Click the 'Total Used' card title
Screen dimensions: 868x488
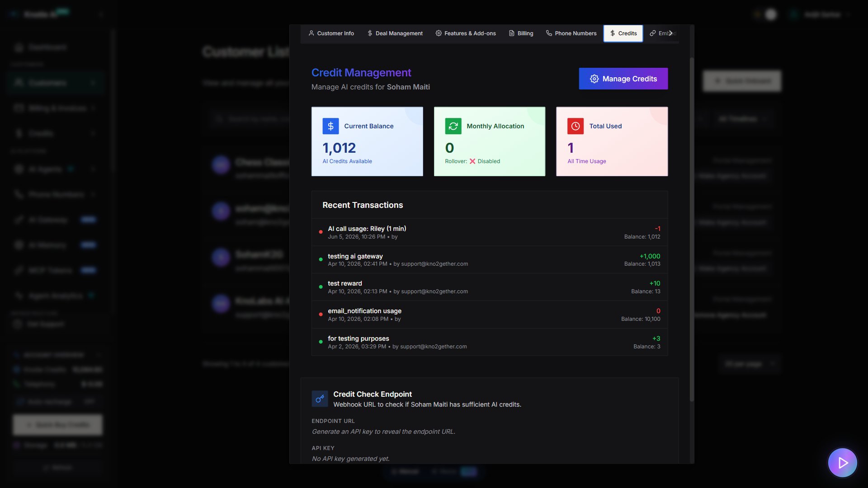(x=605, y=126)
